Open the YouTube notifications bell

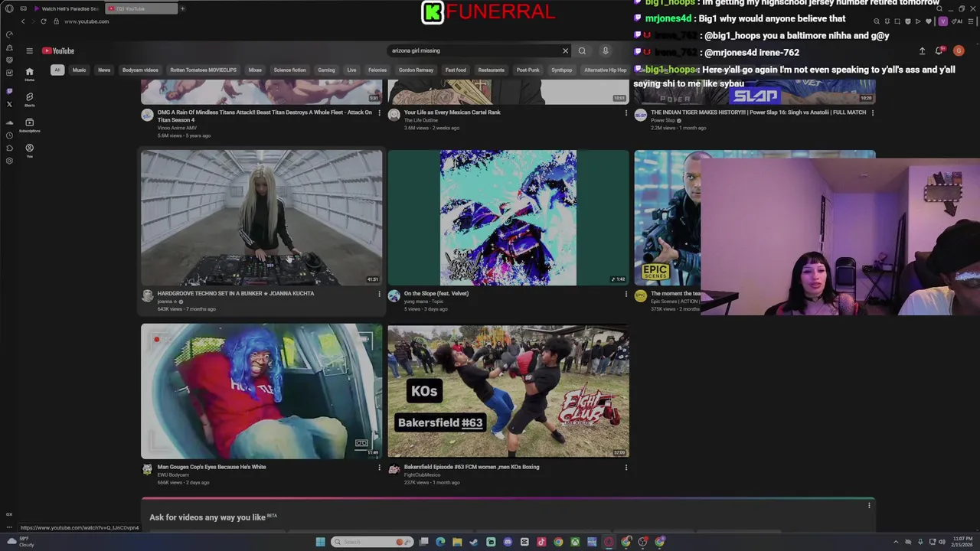(x=939, y=51)
